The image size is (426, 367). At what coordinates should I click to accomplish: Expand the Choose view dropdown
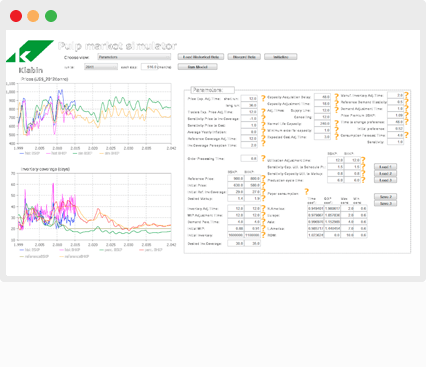(134, 57)
